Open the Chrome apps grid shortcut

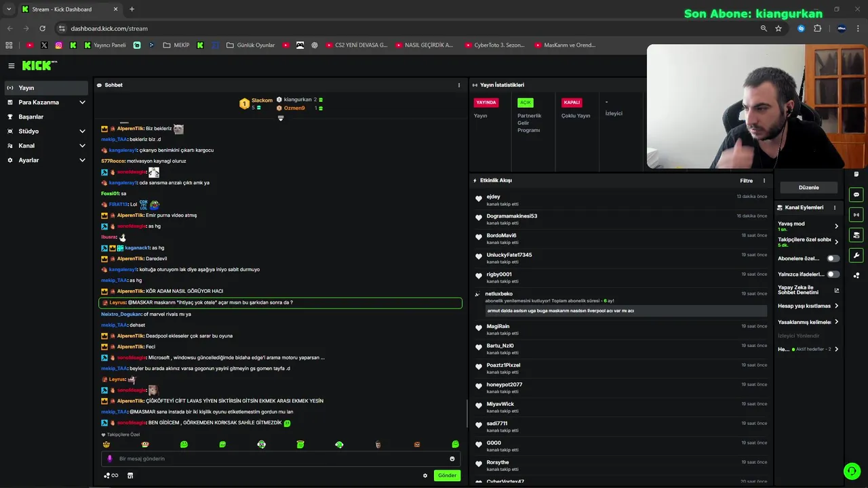(x=9, y=45)
